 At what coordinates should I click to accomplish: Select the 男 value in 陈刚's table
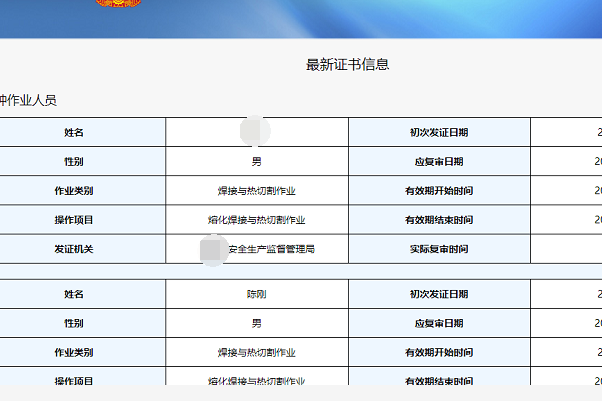[256, 323]
